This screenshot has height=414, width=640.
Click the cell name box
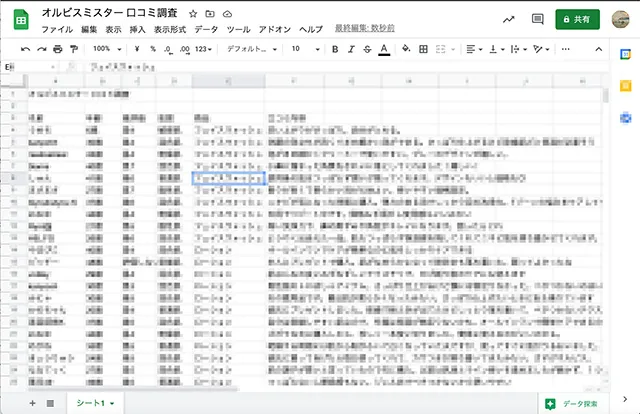(29, 67)
